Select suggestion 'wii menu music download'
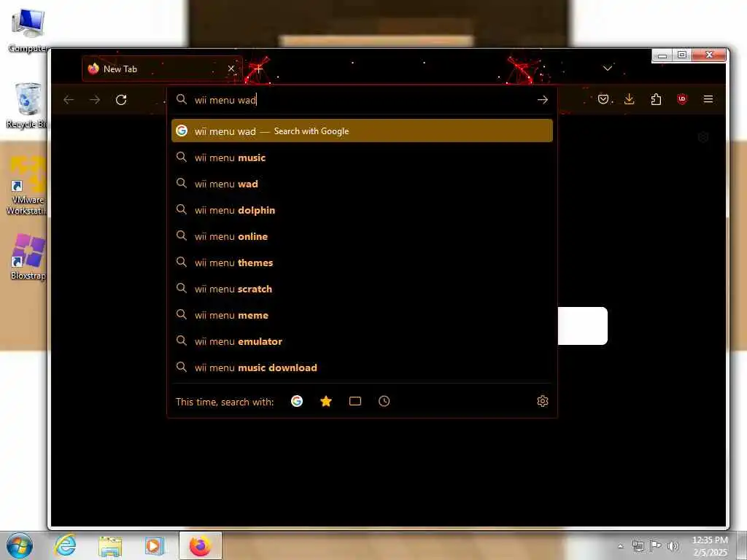The height and width of the screenshot is (560, 747). click(362, 367)
